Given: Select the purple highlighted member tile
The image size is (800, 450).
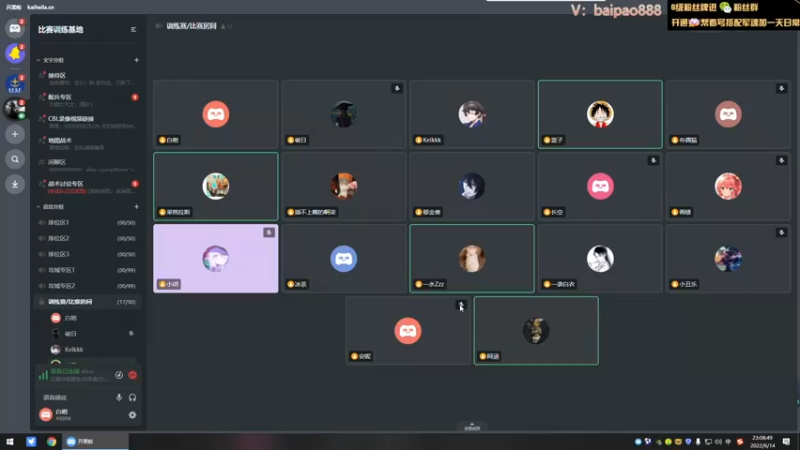Looking at the screenshot, I should point(216,259).
